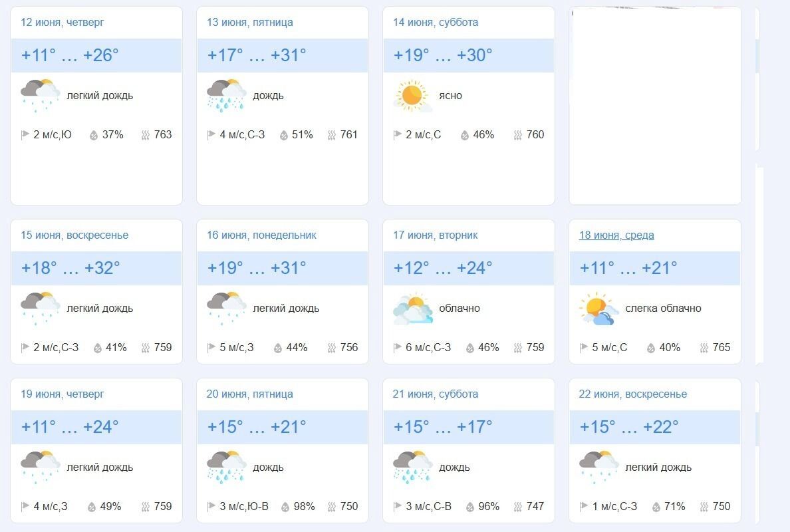This screenshot has width=790, height=532.
Task: Click the partly cloudy icon for 18 июня
Action: coord(598,309)
